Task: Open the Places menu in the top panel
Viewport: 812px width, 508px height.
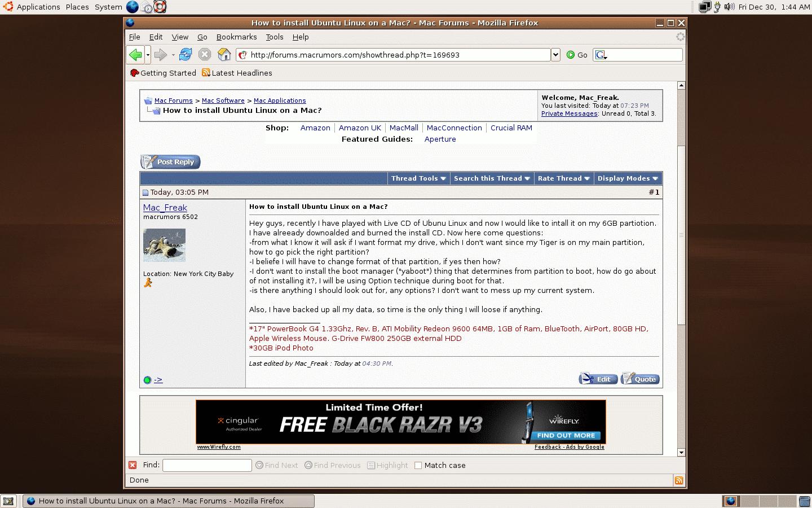Action: [77, 7]
